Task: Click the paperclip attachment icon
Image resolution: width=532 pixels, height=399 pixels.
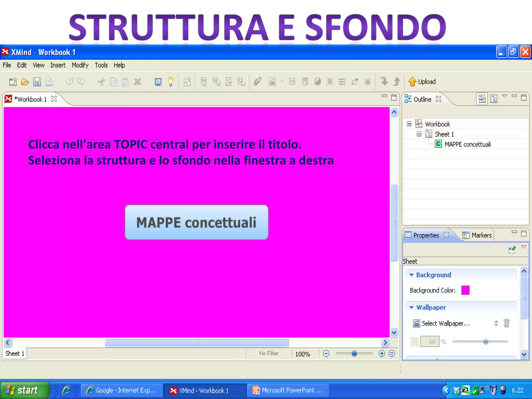Action: point(257,82)
